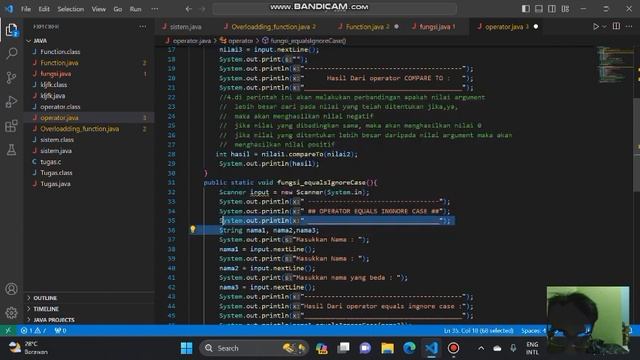Go back with the left arrow

tap(189, 9)
